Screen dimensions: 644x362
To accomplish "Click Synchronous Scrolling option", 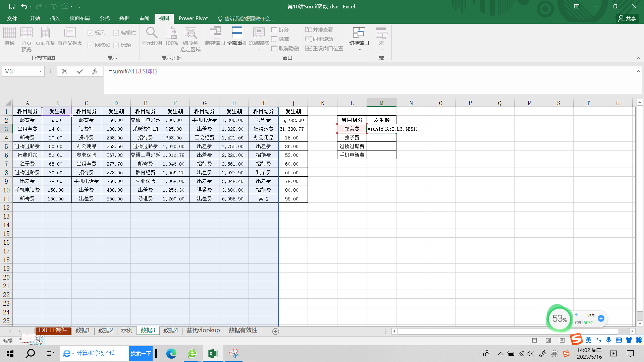I will (x=319, y=39).
